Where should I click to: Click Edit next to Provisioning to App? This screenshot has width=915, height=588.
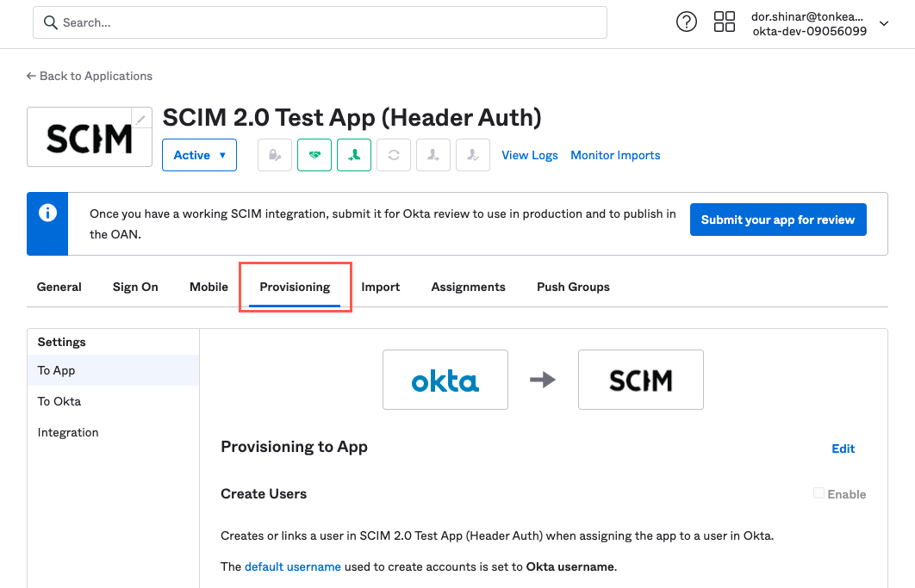(x=843, y=449)
